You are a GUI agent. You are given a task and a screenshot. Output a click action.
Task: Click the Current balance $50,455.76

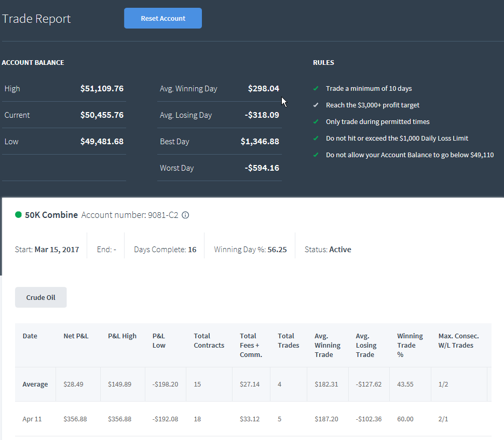(x=102, y=115)
